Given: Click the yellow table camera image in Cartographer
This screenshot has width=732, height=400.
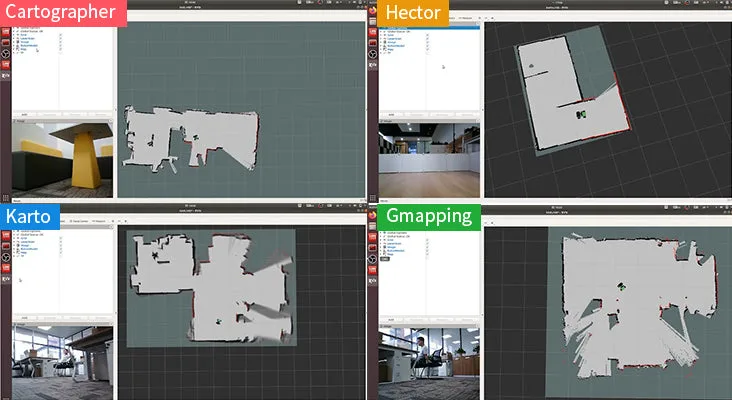Looking at the screenshot, I should coord(63,160).
